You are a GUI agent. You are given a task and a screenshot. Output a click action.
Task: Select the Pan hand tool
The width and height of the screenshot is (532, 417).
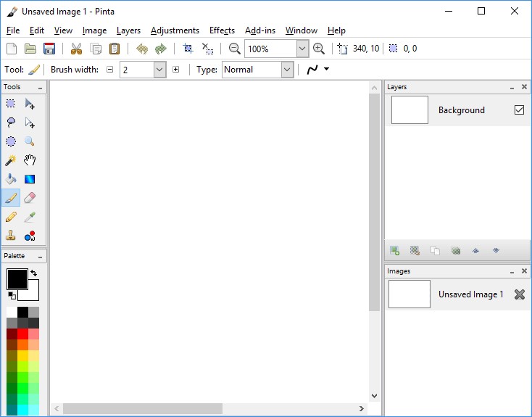pos(30,160)
